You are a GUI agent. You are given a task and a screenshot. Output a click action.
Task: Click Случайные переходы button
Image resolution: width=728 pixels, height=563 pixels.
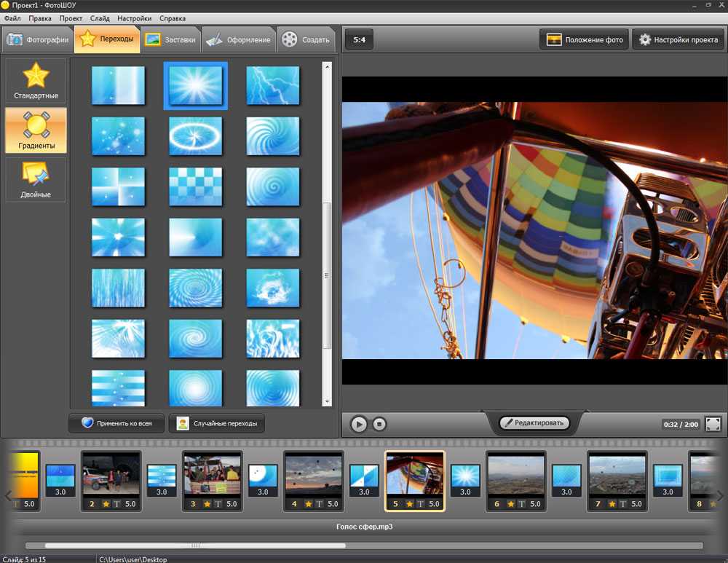[217, 424]
